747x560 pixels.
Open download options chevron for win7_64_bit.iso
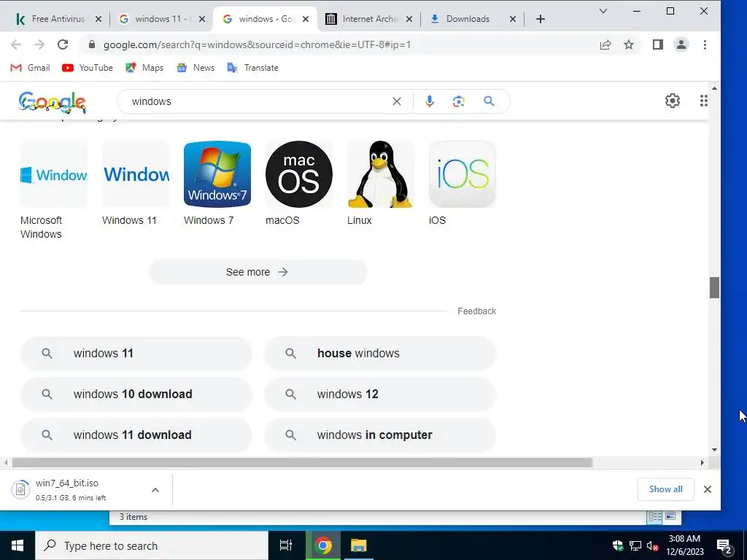click(x=155, y=489)
